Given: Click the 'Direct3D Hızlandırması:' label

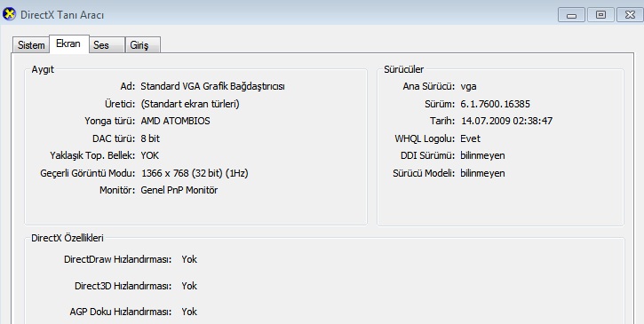Looking at the screenshot, I should tap(123, 286).
